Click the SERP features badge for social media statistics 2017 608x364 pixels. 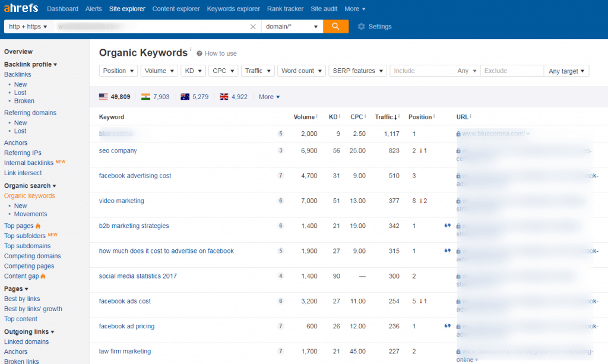pos(281,276)
